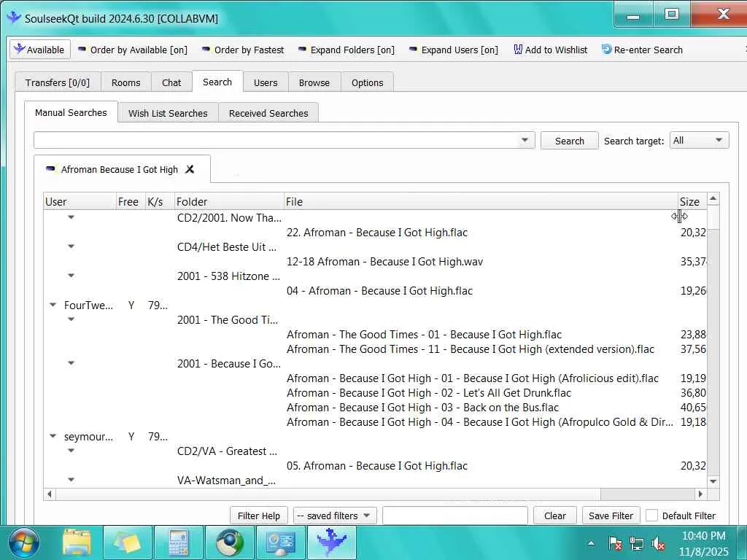The height and width of the screenshot is (560, 747).
Task: Open the Browse tab
Action: click(x=314, y=82)
